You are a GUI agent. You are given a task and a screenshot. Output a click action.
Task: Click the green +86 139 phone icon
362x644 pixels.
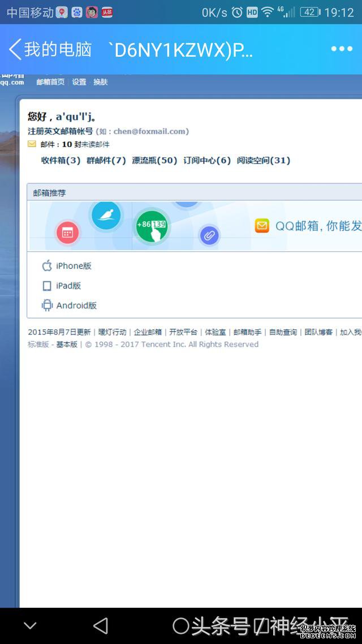click(x=152, y=226)
